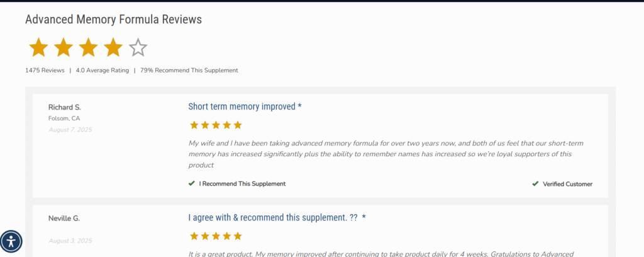Click the 4.0 Average Rating text
The height and width of the screenshot is (257, 644).
pyautogui.click(x=103, y=71)
